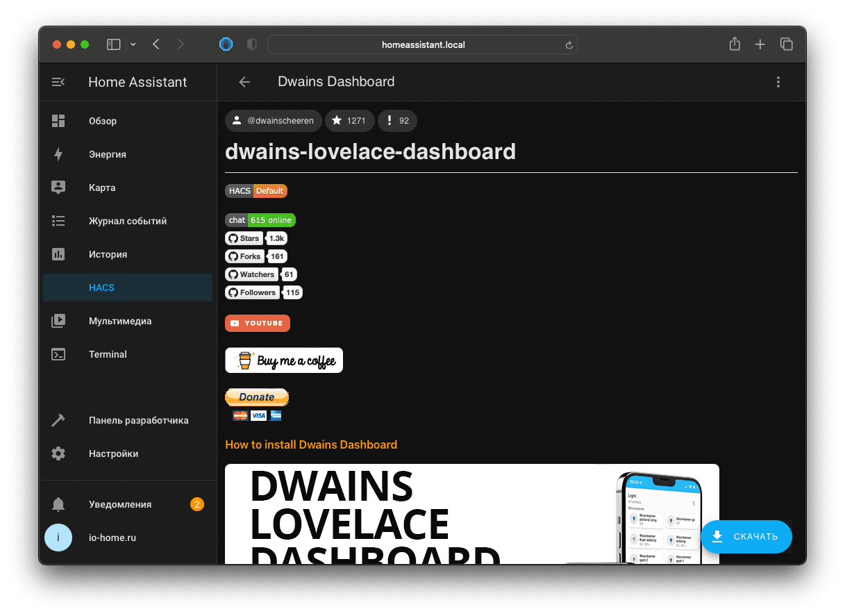Click the homeassistant.local address bar
The height and width of the screenshot is (616, 845).
[x=422, y=44]
